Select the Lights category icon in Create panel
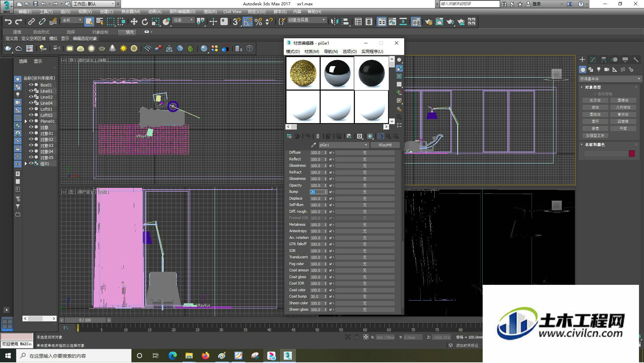Viewport: 644px width, 363px height. click(x=599, y=69)
